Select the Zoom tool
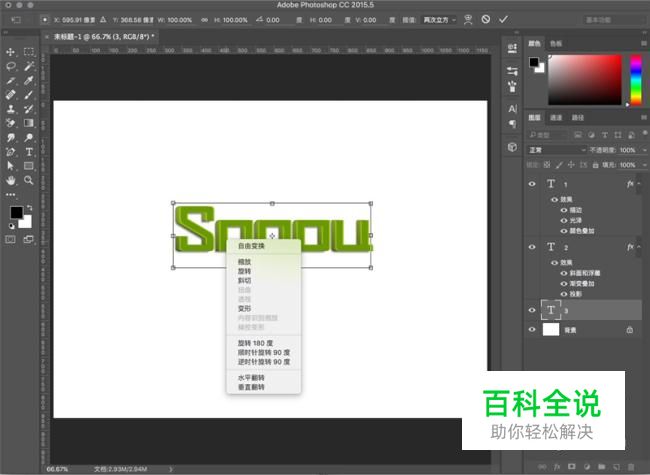The height and width of the screenshot is (475, 650). point(29,180)
